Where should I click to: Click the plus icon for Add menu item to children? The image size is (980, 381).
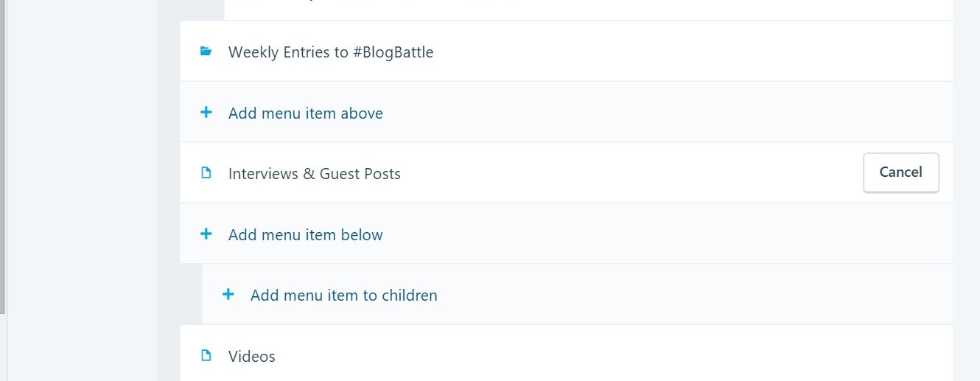[x=228, y=295]
